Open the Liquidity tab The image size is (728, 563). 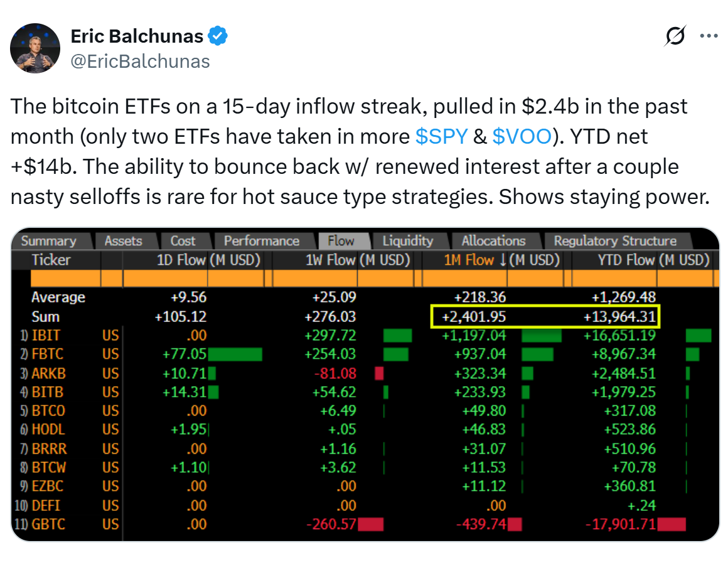coord(407,241)
